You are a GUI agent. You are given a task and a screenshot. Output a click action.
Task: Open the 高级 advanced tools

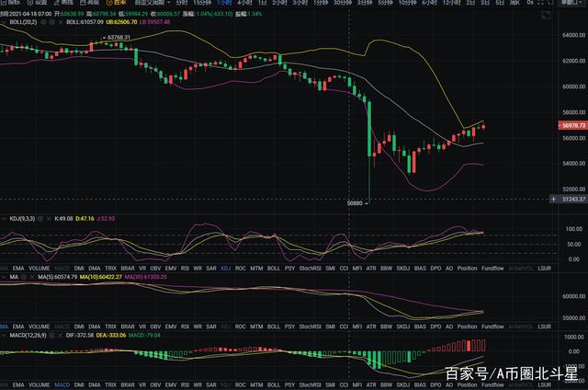(x=90, y=2)
